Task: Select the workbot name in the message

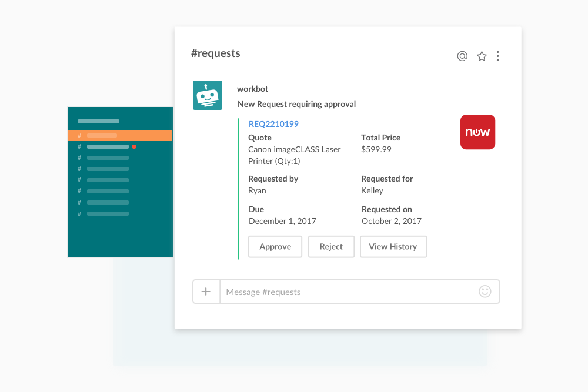Action: point(252,89)
